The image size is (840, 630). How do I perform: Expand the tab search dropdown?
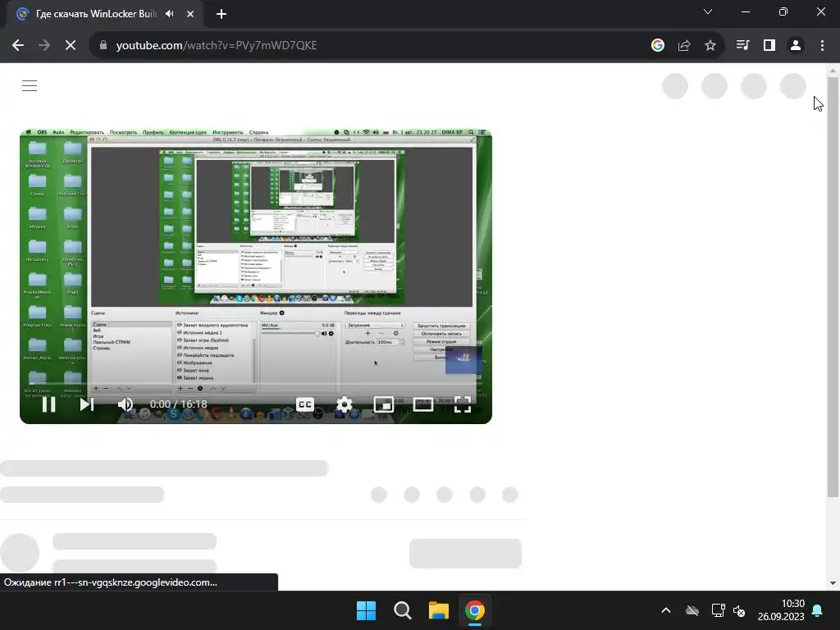tap(708, 11)
